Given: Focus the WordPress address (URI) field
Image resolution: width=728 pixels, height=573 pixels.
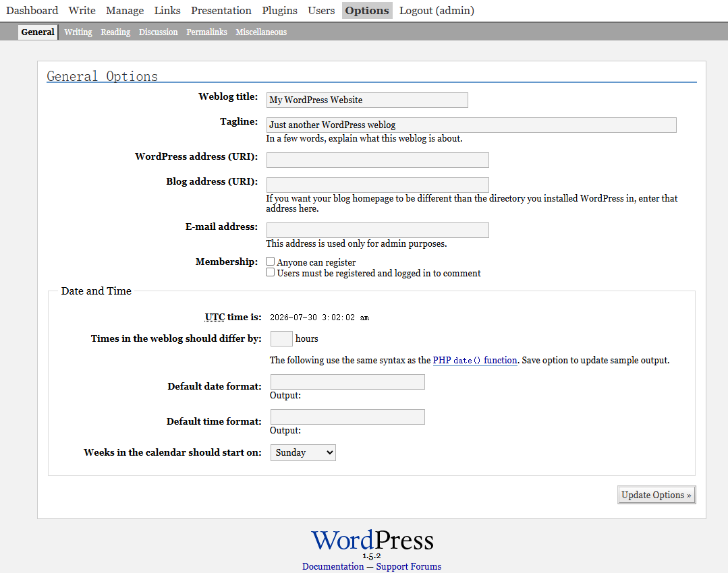Looking at the screenshot, I should tap(377, 160).
